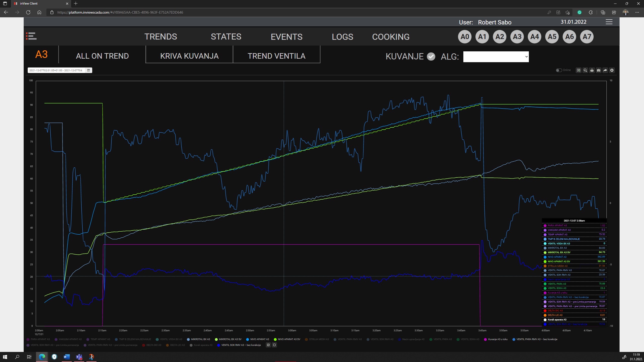Open the EVENTS section
644x362 pixels.
tap(286, 37)
